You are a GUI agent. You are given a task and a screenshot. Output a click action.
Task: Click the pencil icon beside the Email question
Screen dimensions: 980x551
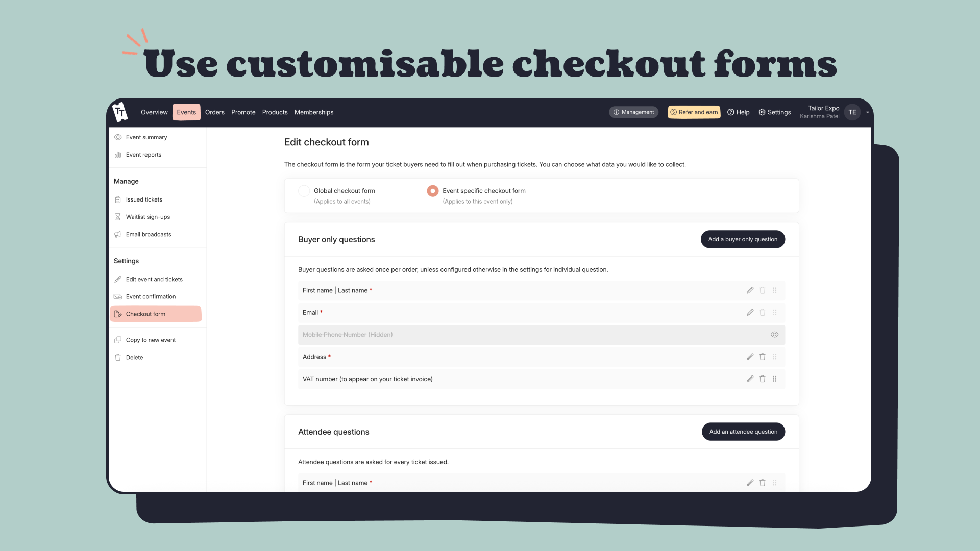[x=750, y=312]
